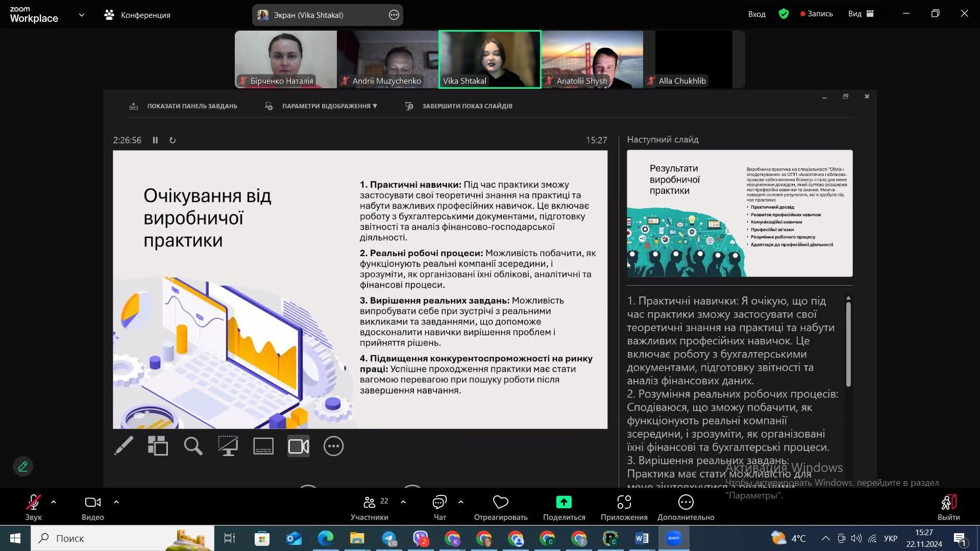
Task: Click the magnifier zoom into slide icon
Action: point(193,446)
